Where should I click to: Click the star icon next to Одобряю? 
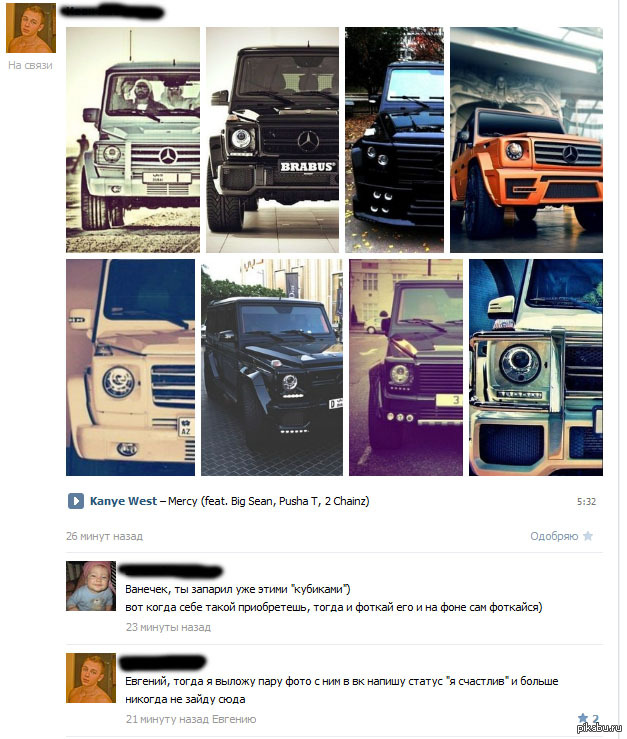587,536
